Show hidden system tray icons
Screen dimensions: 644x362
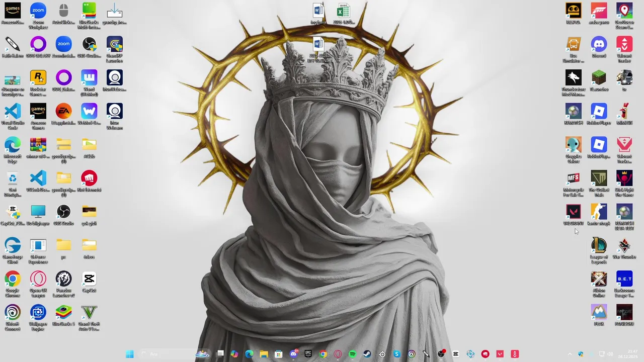[x=570, y=354]
